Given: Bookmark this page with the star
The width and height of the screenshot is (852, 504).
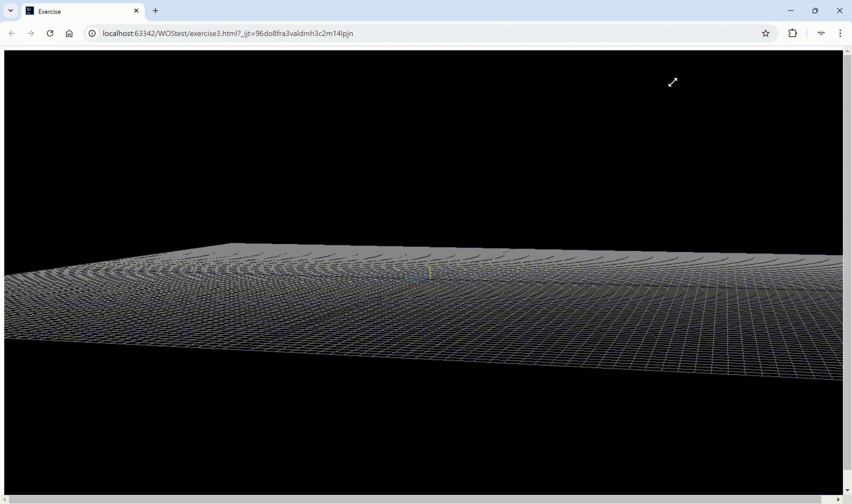Looking at the screenshot, I should click(x=765, y=33).
